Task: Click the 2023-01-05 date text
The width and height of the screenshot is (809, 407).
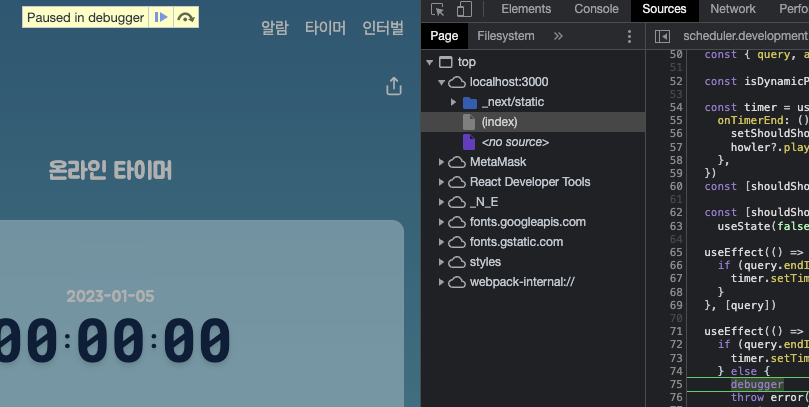Action: click(110, 296)
